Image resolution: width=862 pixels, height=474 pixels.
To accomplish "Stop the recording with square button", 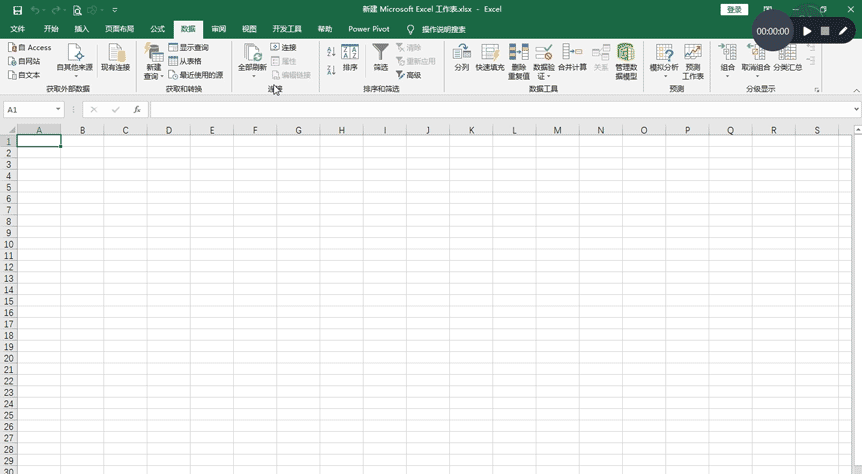I will pos(825,31).
